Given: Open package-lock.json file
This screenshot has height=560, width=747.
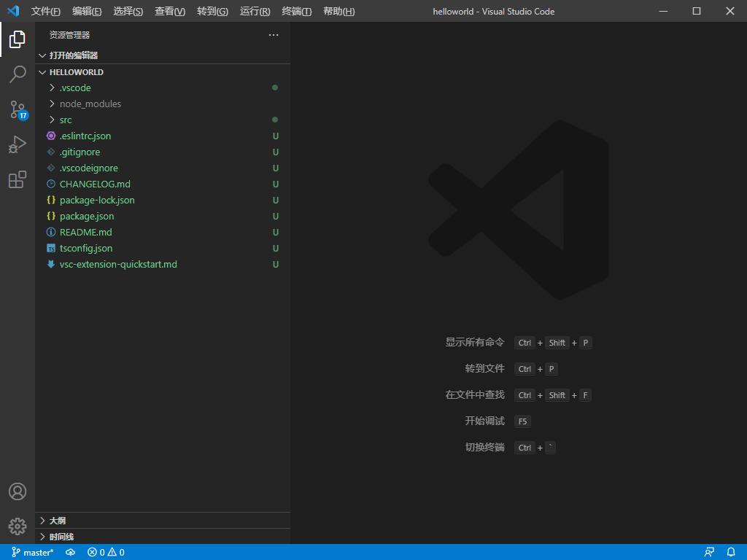Looking at the screenshot, I should (x=163, y=200).
